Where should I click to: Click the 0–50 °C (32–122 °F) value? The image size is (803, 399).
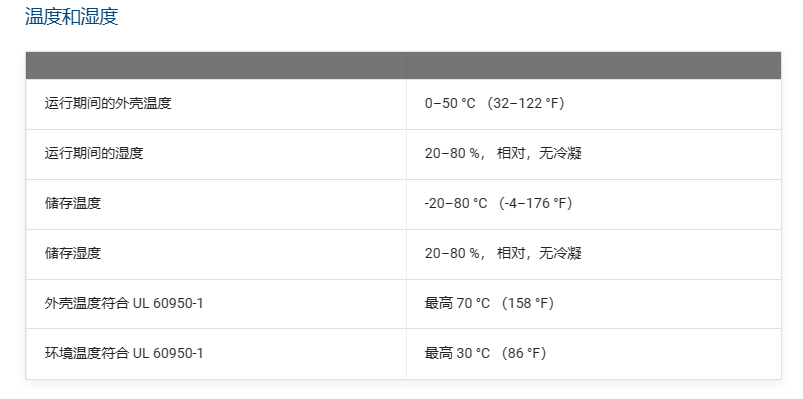(x=494, y=103)
